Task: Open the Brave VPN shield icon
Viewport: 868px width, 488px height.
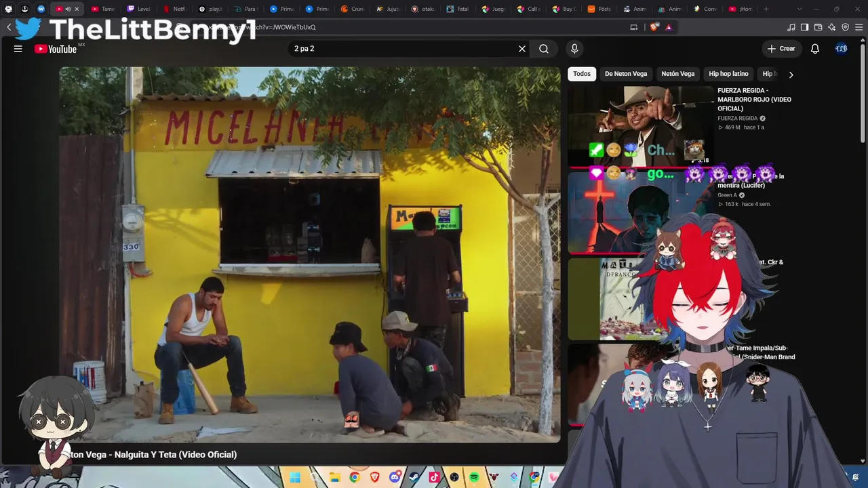Action: point(846,27)
